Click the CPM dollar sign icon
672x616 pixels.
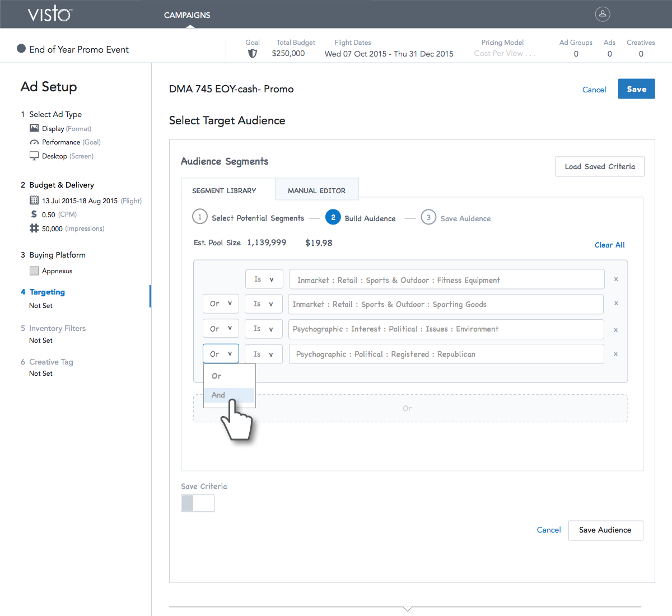point(34,214)
